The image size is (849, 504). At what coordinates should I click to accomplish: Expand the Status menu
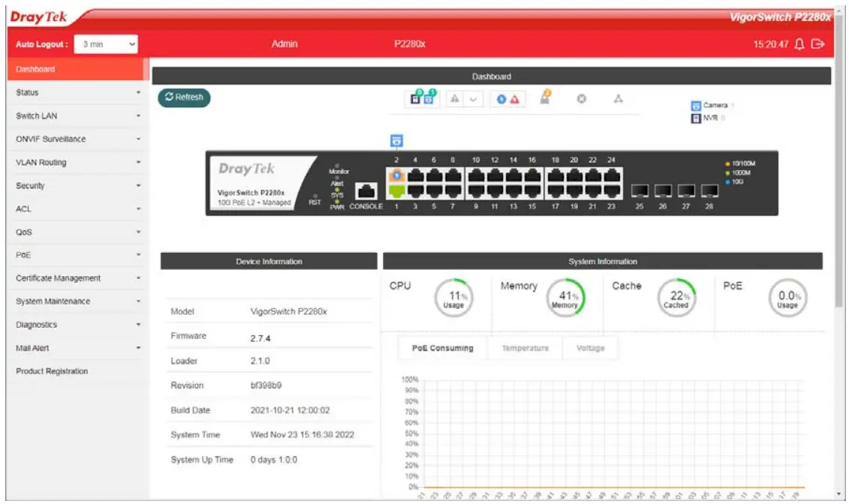tap(78, 92)
